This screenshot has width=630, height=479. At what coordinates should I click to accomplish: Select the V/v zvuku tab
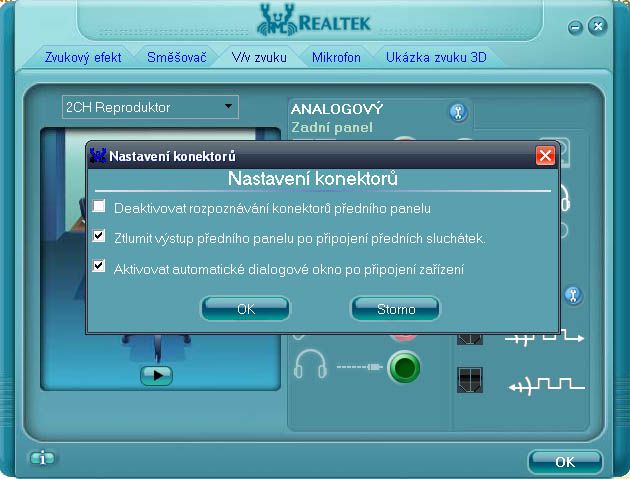(259, 57)
